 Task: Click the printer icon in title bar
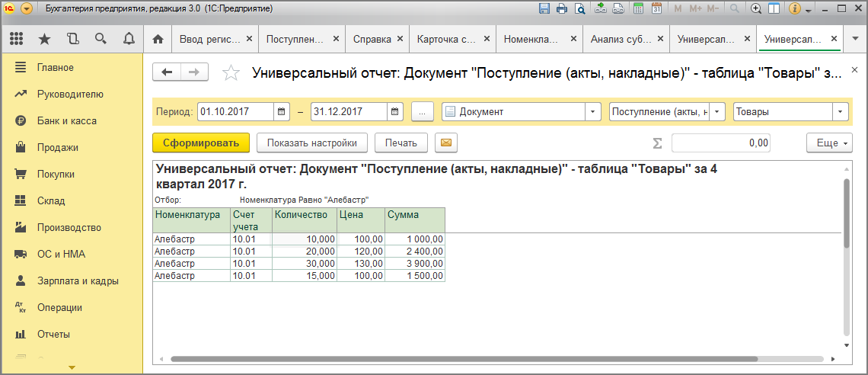pos(562,9)
